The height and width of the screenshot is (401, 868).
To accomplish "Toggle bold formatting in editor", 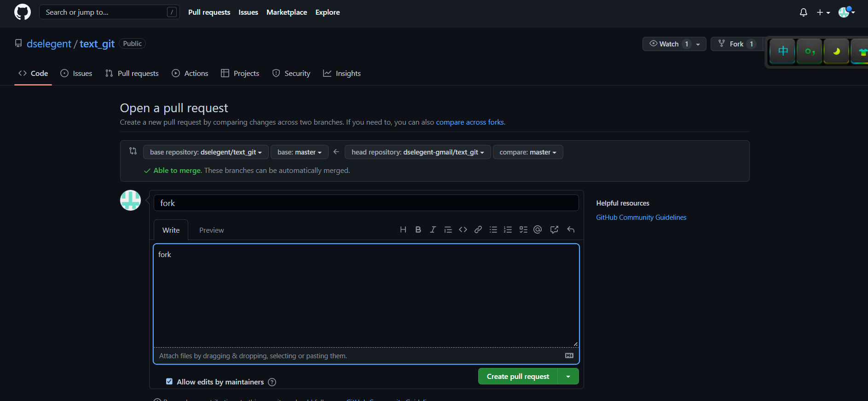I will [418, 229].
